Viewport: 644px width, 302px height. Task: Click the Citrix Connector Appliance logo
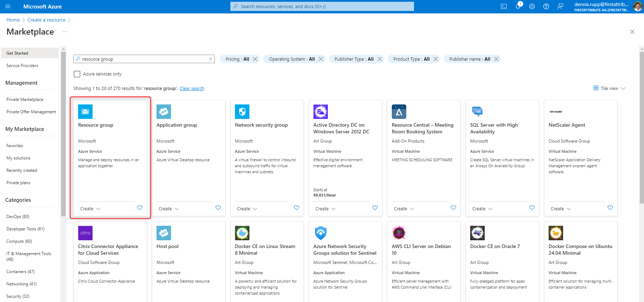(85, 233)
